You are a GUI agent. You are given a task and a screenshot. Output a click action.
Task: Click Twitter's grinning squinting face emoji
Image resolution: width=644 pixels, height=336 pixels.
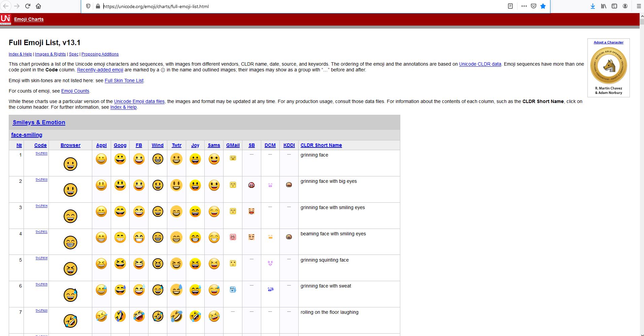[176, 264]
